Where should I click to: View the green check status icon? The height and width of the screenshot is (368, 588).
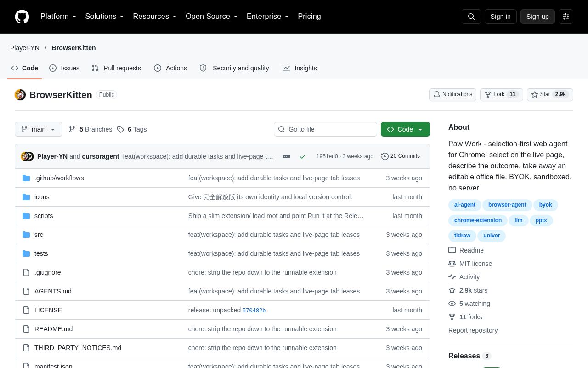click(303, 156)
